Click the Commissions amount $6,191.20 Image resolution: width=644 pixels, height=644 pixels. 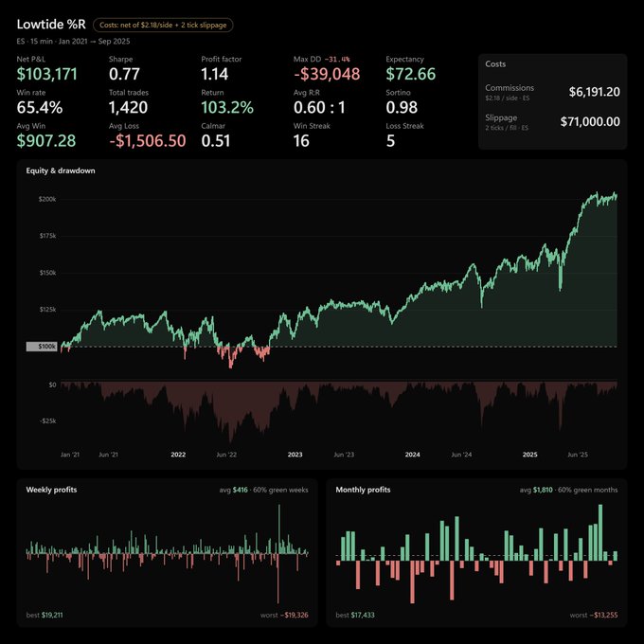click(x=595, y=92)
